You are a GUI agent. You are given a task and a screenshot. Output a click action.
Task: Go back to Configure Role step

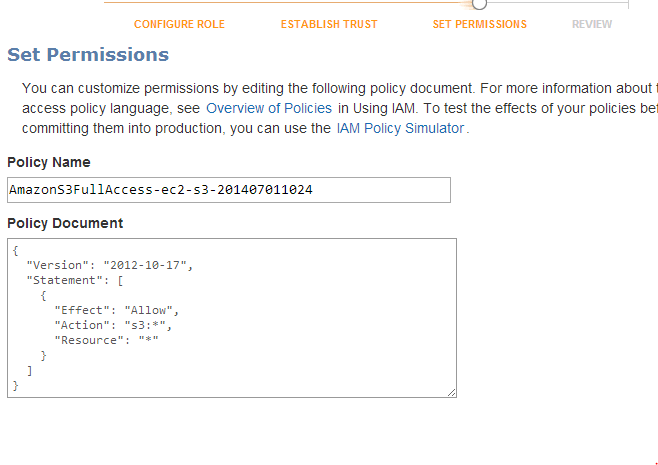(179, 24)
